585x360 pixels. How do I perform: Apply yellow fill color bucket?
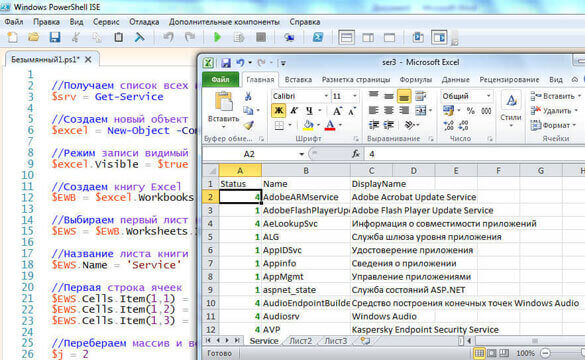click(308, 125)
